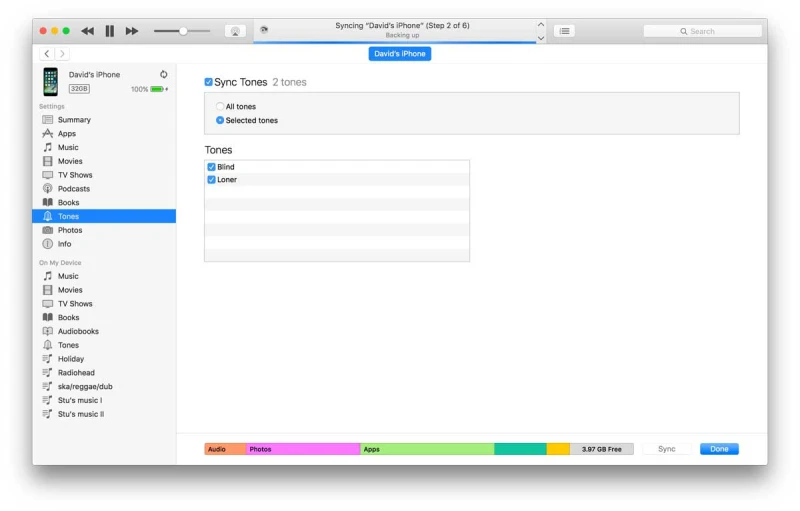The image size is (800, 511).
Task: Open the list view icon button
Action: tap(565, 31)
